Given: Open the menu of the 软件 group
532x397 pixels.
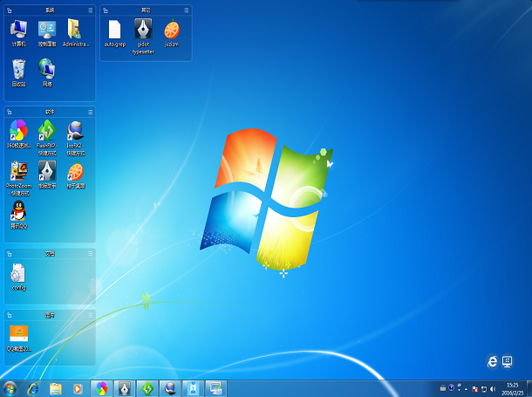Looking at the screenshot, I should [x=90, y=112].
